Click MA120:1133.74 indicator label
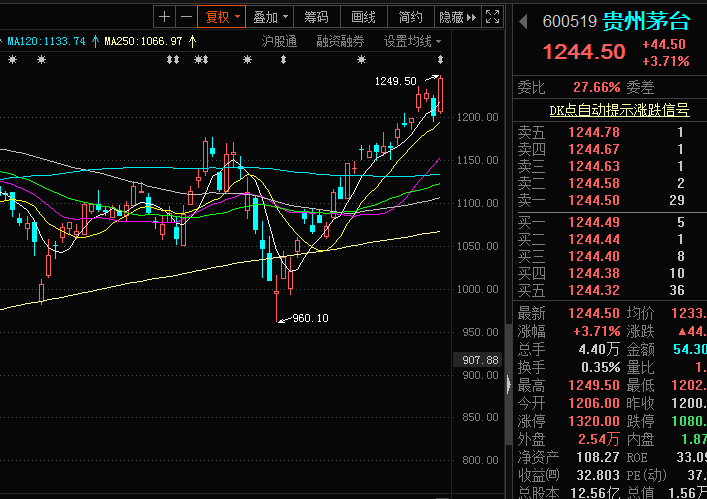Image resolution: width=707 pixels, height=499 pixels. [46, 41]
